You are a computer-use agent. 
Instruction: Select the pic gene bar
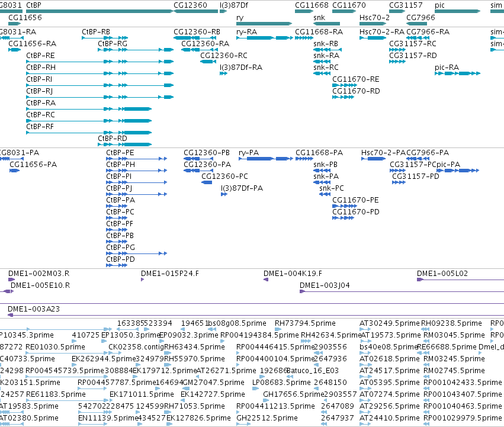click(457, 11)
